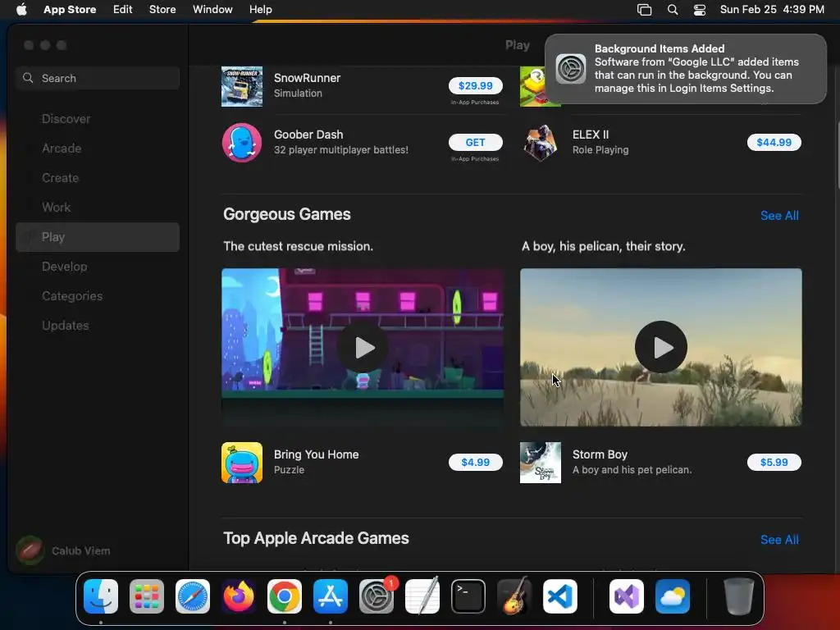See All Gorgeous Games

pyautogui.click(x=779, y=216)
